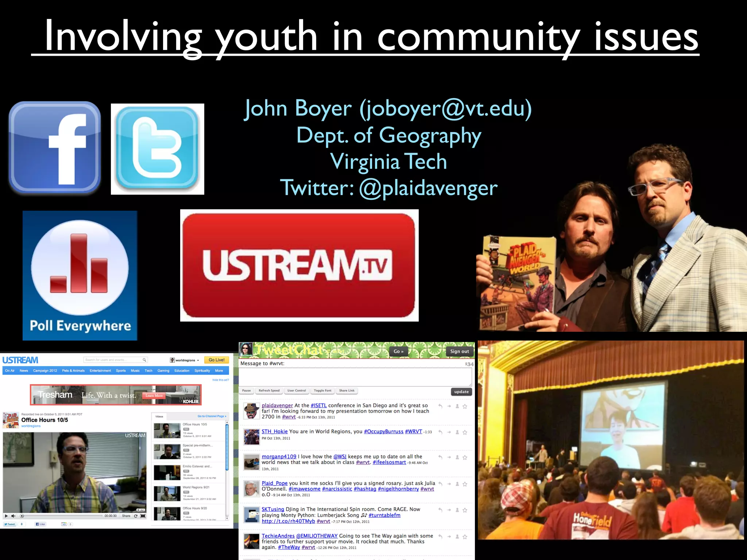Click the Facebook Like button under the video

coord(40,524)
